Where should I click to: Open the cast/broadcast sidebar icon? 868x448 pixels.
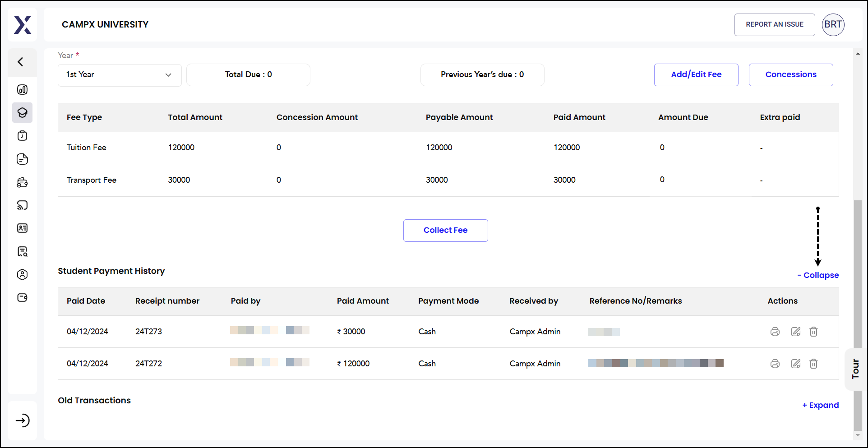[23, 205]
